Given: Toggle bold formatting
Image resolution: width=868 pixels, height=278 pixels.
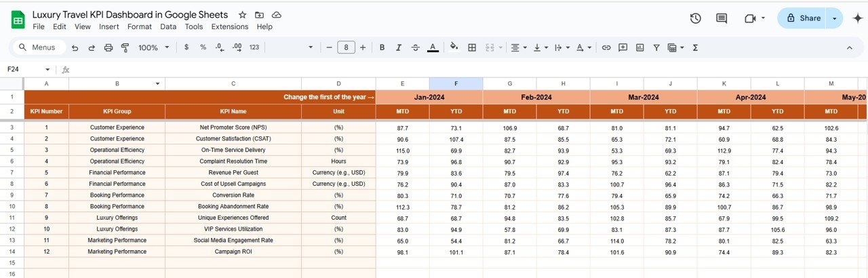Looking at the screenshot, I should coord(382,47).
